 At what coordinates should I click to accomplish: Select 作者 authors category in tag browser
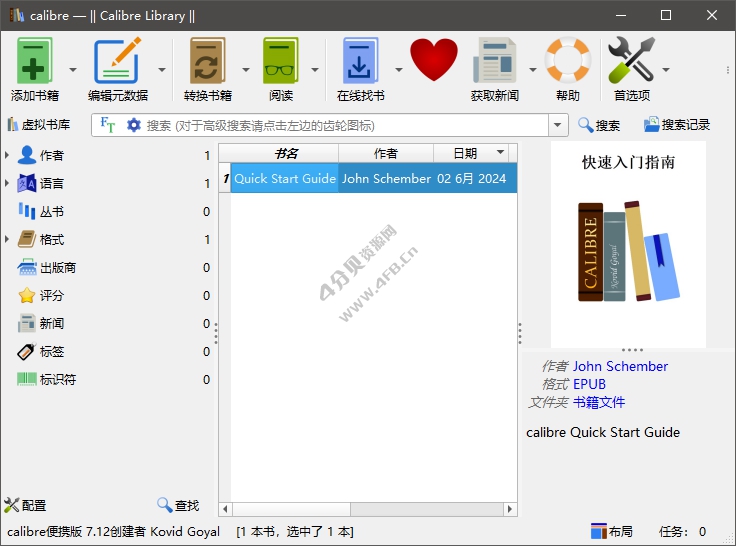pos(107,155)
